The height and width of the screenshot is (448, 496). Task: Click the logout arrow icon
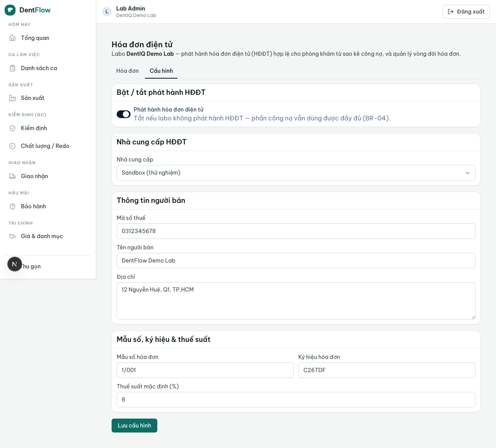point(451,12)
